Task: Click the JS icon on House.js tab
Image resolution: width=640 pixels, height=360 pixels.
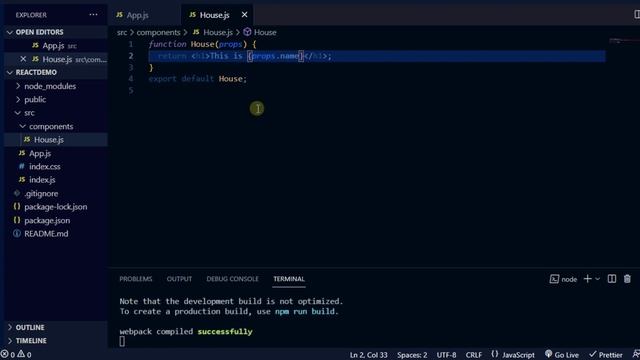Action: (x=192, y=15)
